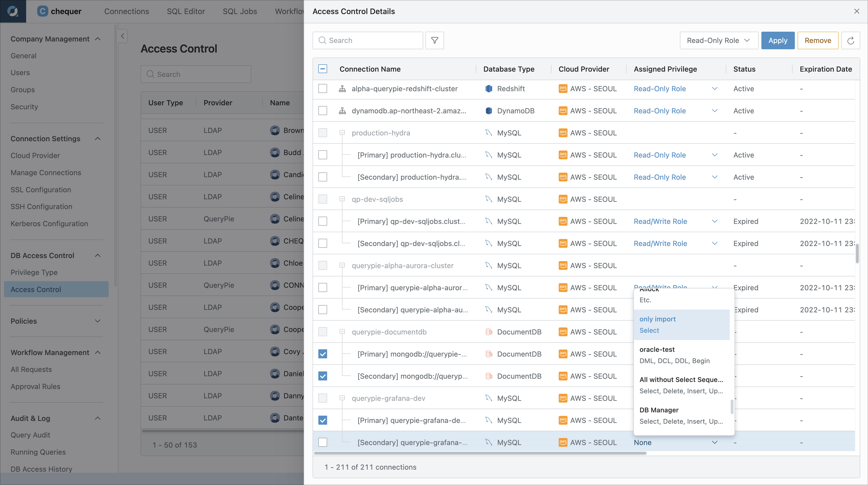Click the Remove button
Screen dimensions: 868x485
[818, 40]
